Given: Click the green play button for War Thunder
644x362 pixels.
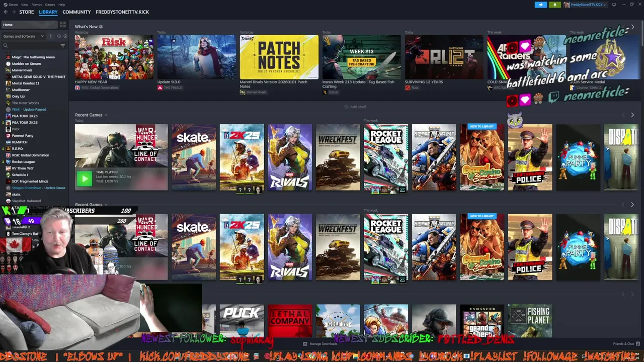Looking at the screenshot, I should click(x=85, y=178).
